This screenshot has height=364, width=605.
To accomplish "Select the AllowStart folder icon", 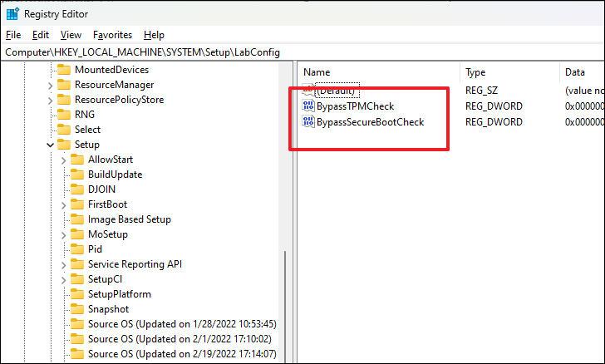I will tap(77, 160).
